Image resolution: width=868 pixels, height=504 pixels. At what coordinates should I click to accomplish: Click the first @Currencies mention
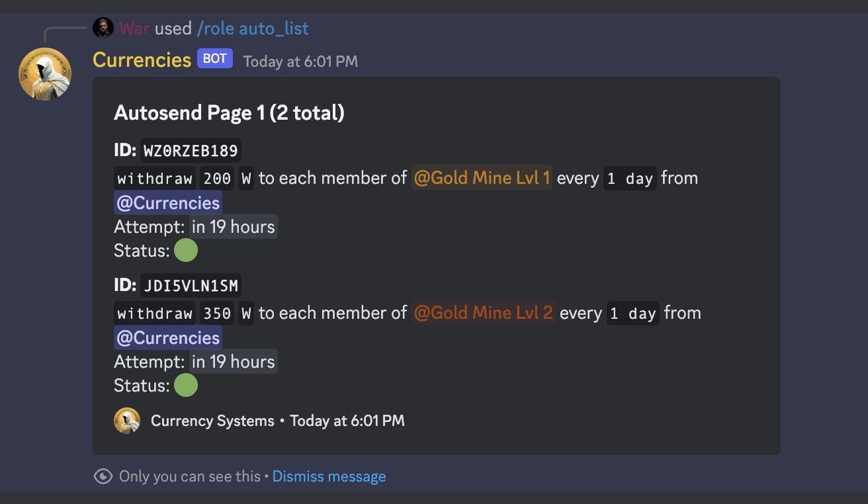(x=167, y=202)
